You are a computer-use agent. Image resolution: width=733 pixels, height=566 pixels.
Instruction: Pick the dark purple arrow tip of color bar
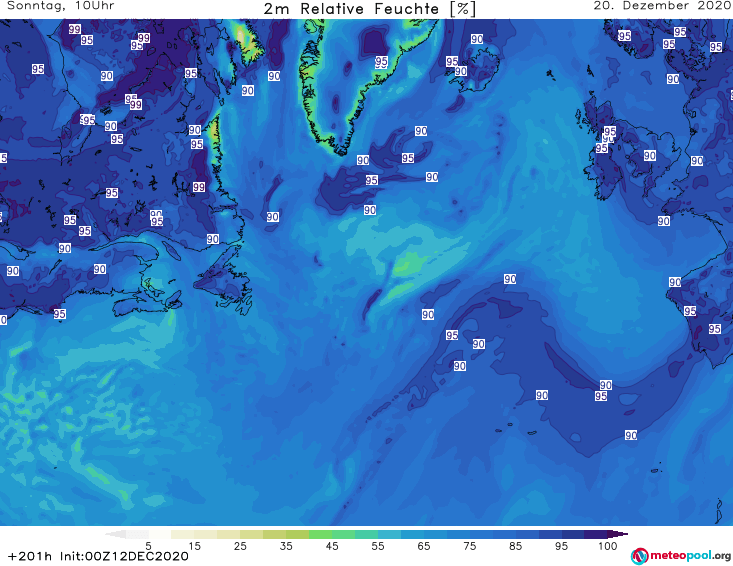618,534
